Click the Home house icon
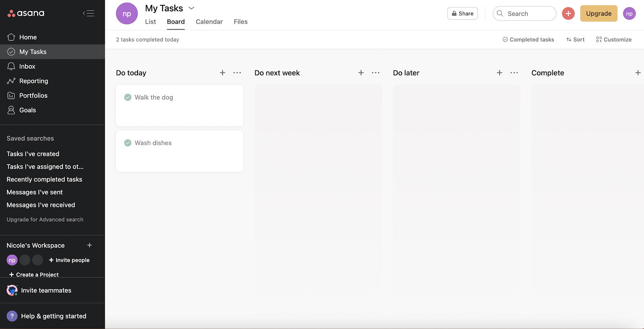The image size is (644, 329). tap(11, 37)
